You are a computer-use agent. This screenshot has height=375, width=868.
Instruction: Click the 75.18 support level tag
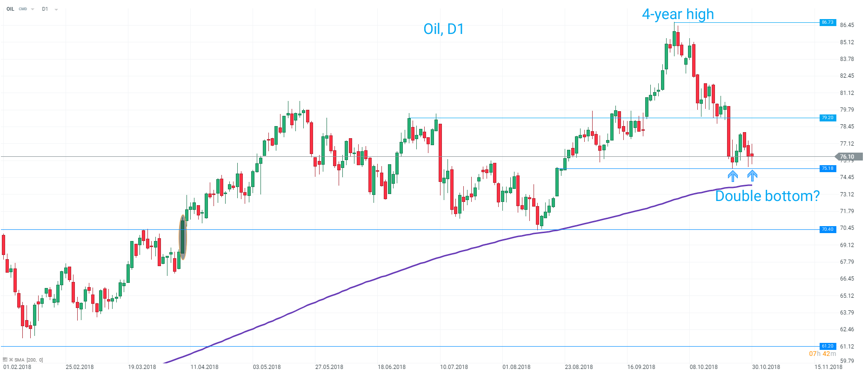point(828,168)
